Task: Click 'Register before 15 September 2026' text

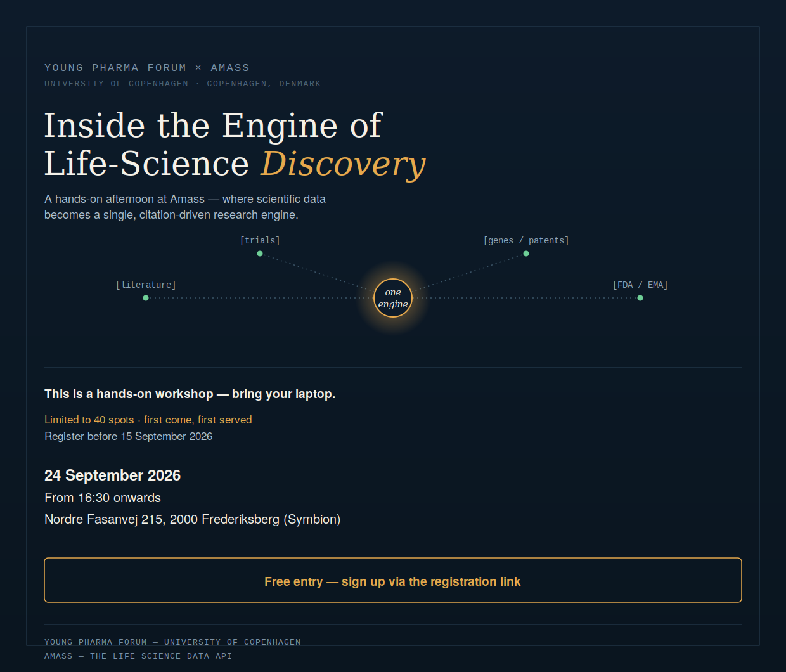Action: [x=129, y=436]
